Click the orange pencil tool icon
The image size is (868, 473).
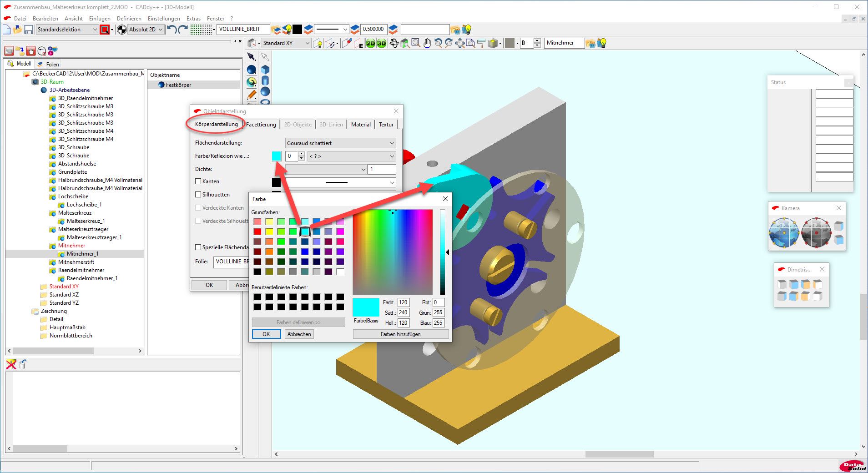[x=251, y=95]
